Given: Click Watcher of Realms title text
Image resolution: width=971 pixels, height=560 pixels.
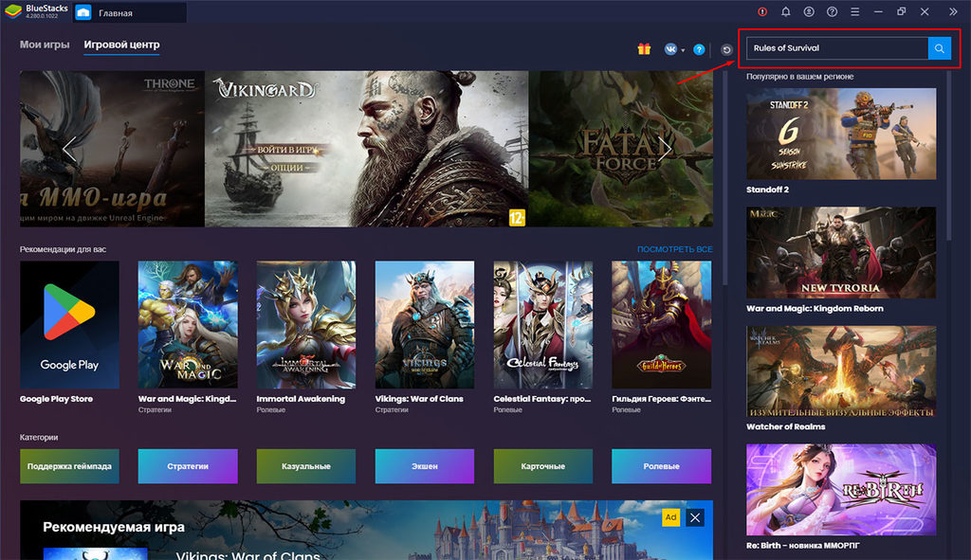Looking at the screenshot, I should tap(786, 426).
